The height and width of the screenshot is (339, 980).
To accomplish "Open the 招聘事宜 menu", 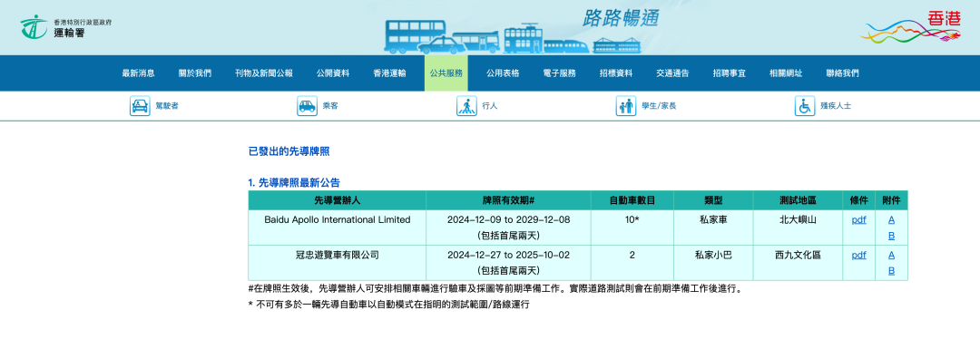I will (730, 73).
